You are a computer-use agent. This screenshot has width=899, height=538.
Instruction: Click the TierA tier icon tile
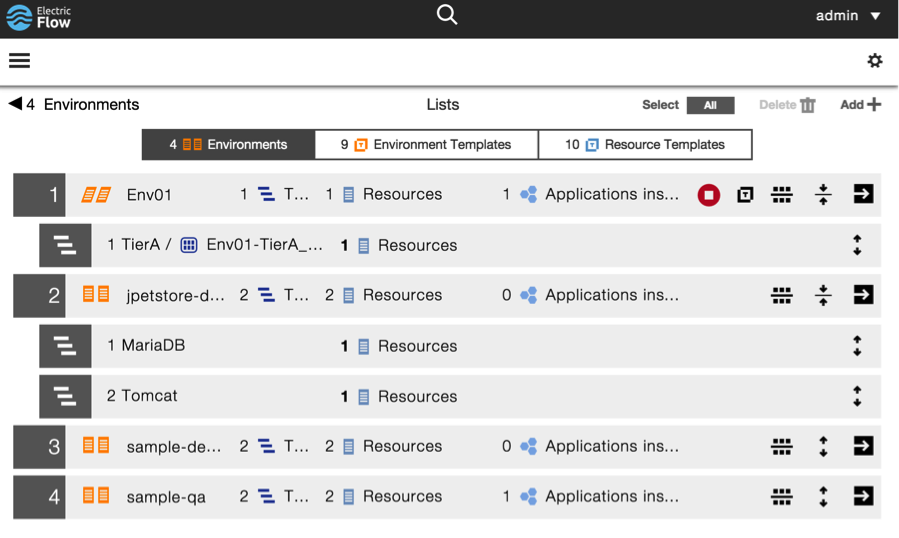point(65,245)
